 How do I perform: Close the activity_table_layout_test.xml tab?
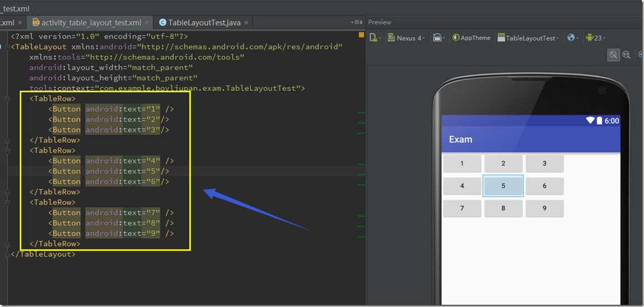point(147,23)
